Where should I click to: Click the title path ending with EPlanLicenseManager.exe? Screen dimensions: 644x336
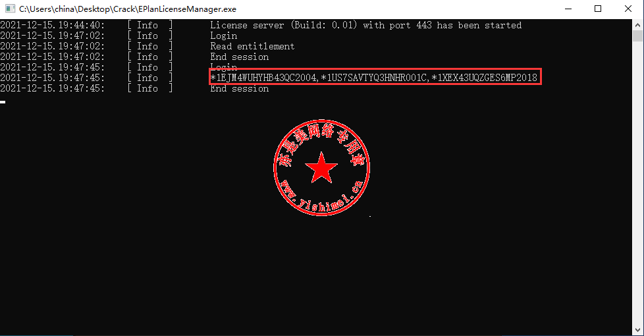(128, 9)
